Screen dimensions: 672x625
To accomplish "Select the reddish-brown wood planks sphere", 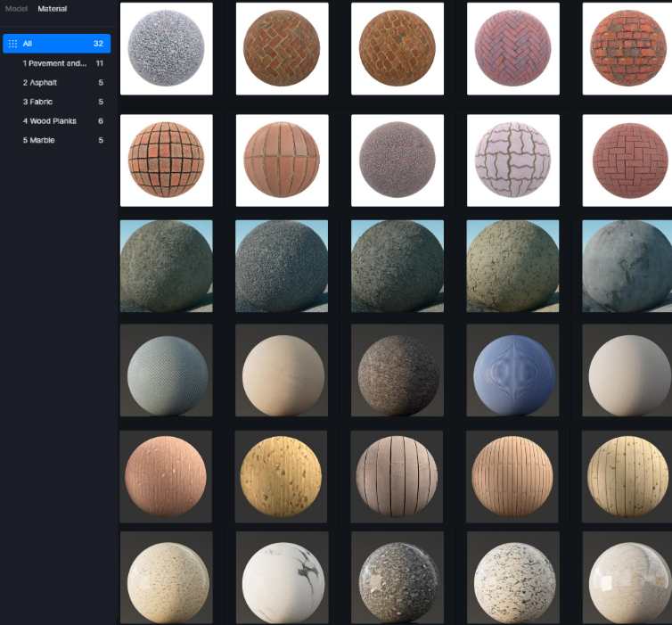I will (x=166, y=477).
